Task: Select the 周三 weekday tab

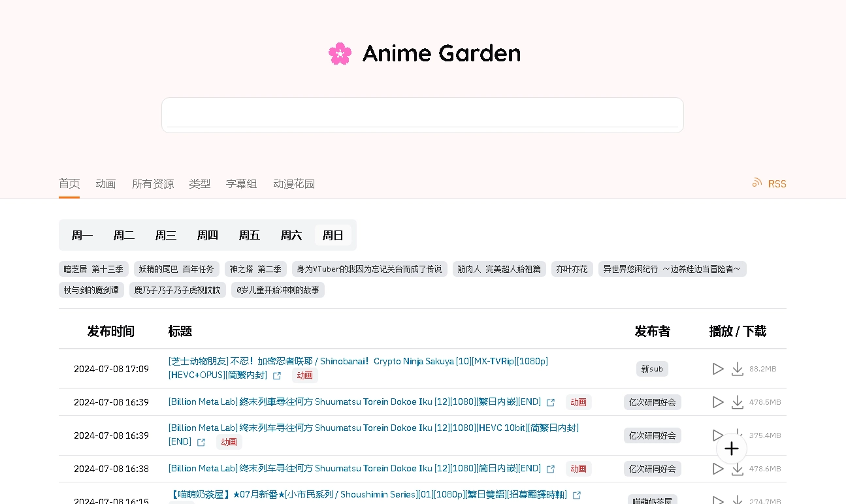Action: [x=166, y=235]
